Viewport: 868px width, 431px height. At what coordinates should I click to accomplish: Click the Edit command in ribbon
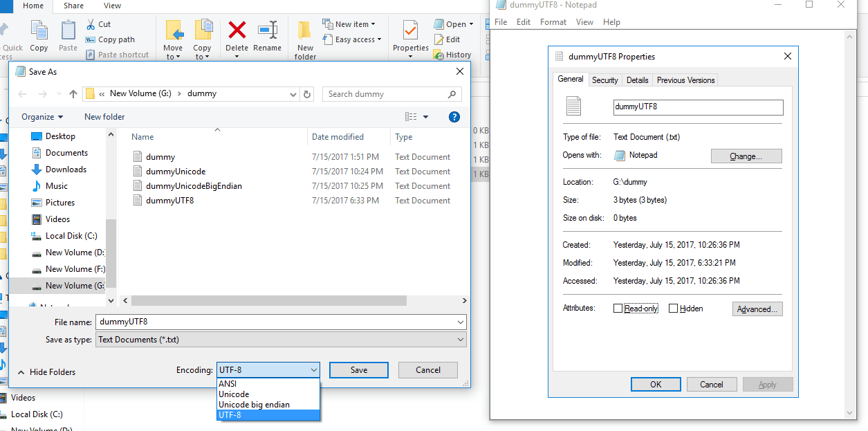447,39
